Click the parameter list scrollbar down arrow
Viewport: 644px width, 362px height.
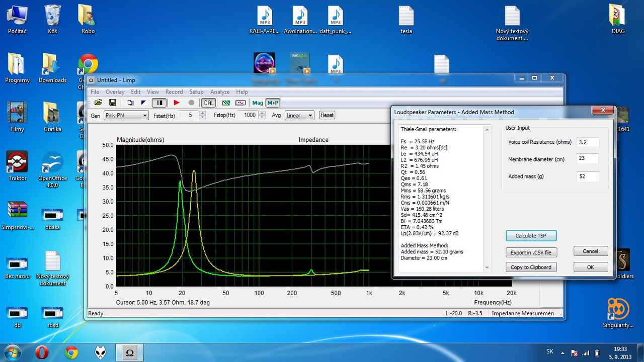[487, 268]
